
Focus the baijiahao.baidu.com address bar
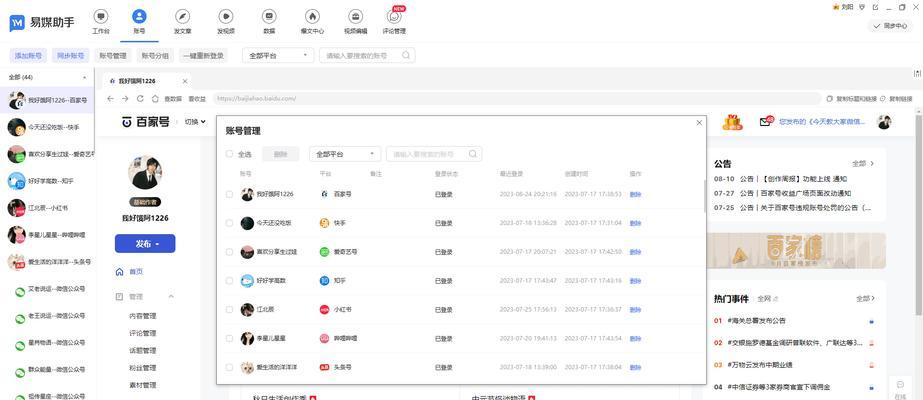pos(516,99)
